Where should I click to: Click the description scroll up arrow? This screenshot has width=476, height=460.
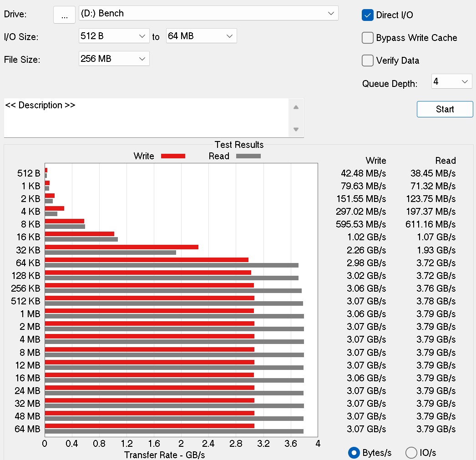pyautogui.click(x=296, y=107)
